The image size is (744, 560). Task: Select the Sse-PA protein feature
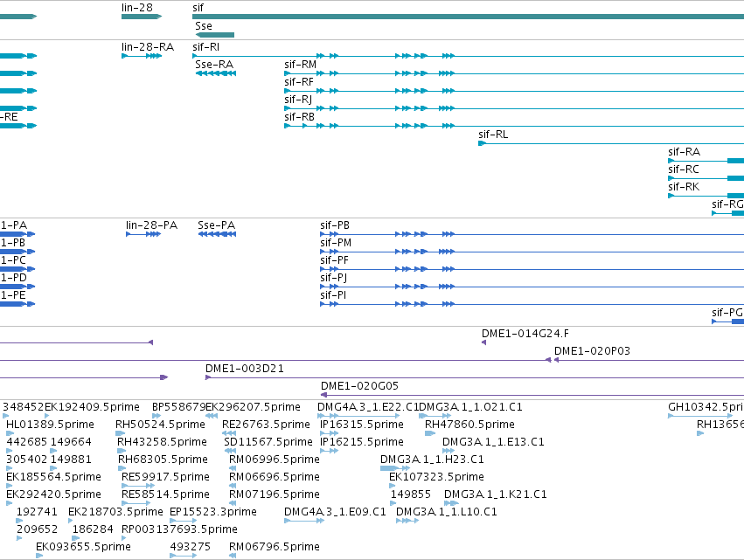pos(217,234)
